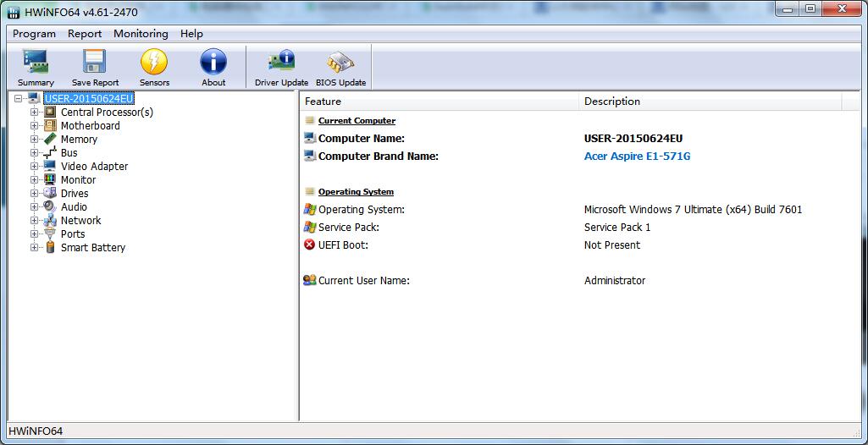Select the Motherboard tree label

click(91, 125)
